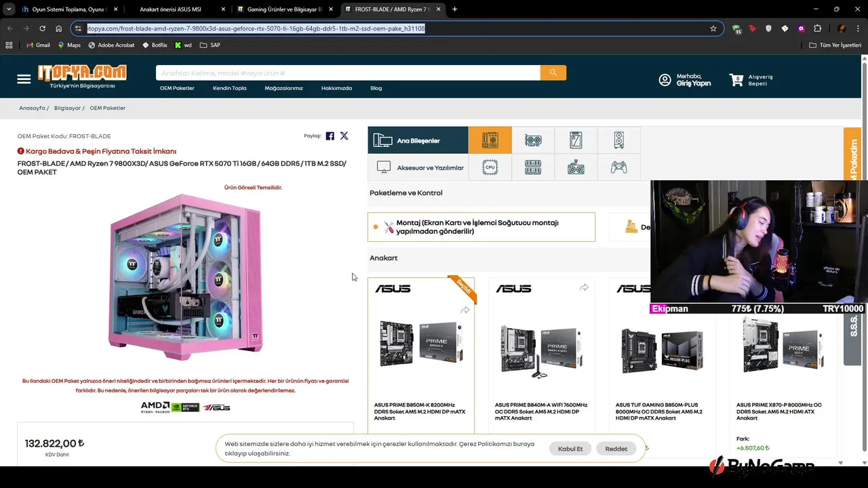Open the Alışveriş Sepeti shopping cart icon
Image resolution: width=868 pixels, height=488 pixels.
tap(736, 80)
